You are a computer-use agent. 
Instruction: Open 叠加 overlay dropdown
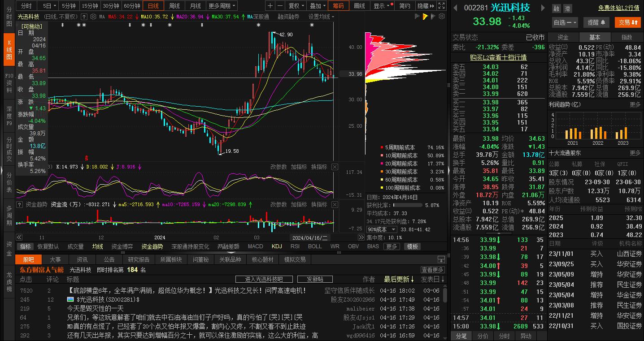coord(318,6)
